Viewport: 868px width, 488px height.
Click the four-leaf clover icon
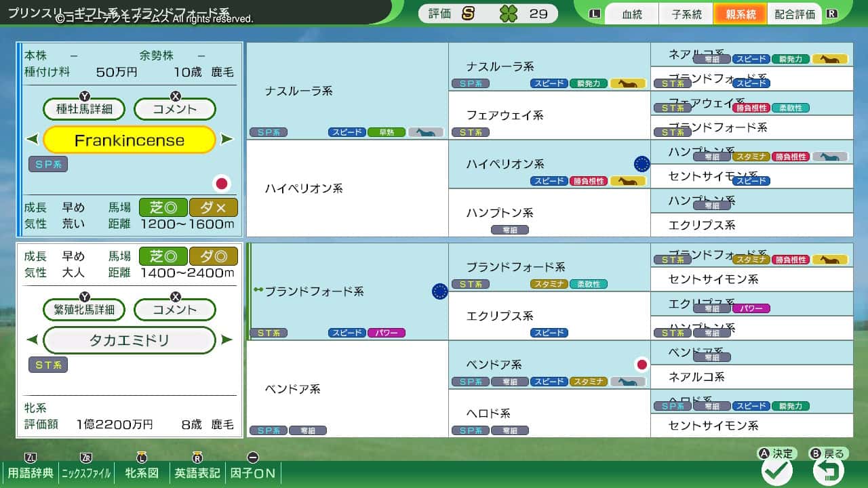509,14
